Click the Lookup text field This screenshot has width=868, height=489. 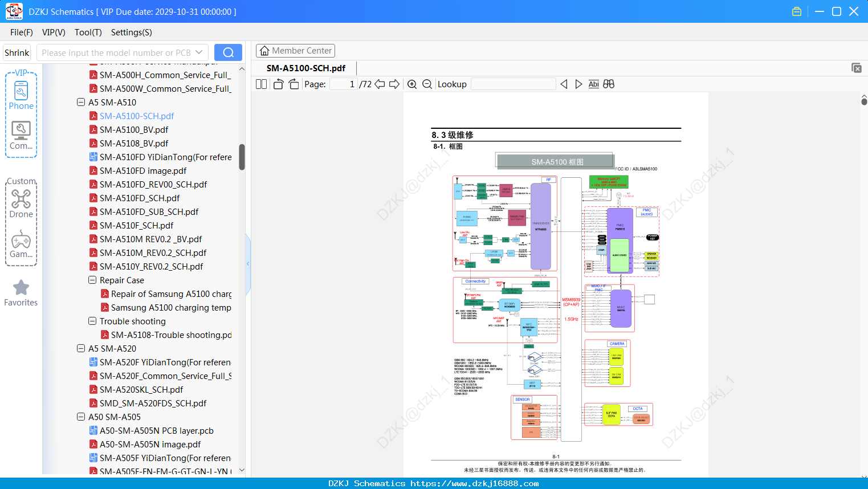pos(514,84)
